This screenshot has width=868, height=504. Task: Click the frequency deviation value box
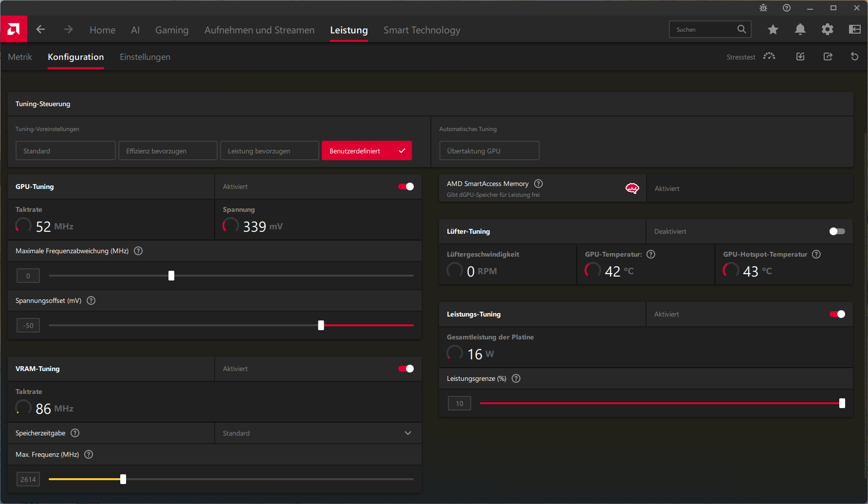point(28,276)
